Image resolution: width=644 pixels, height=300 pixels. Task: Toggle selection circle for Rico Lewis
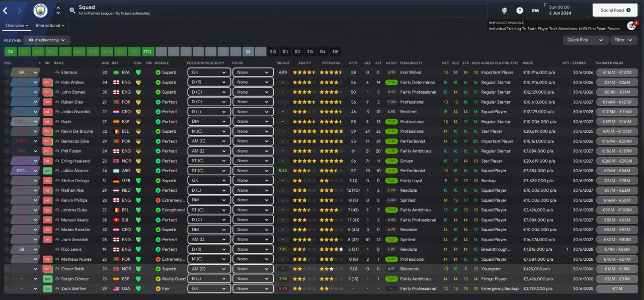(7, 249)
